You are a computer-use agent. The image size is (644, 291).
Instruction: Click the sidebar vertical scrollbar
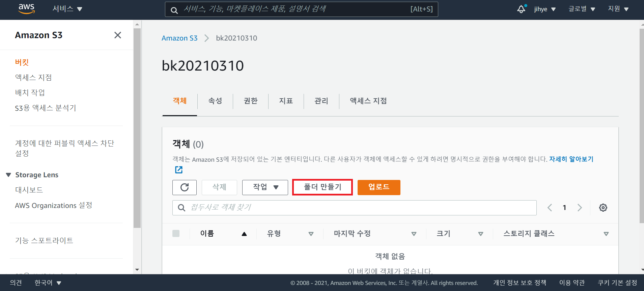pyautogui.click(x=137, y=128)
